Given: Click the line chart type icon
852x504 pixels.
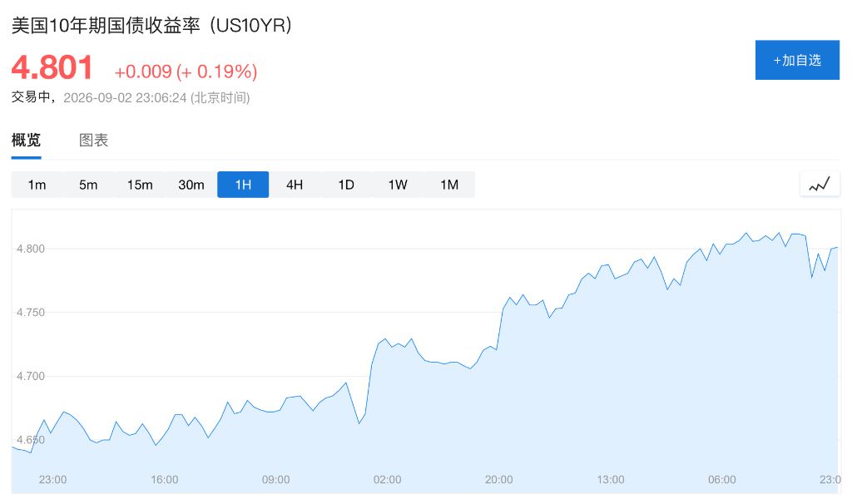Looking at the screenshot, I should pyautogui.click(x=820, y=185).
